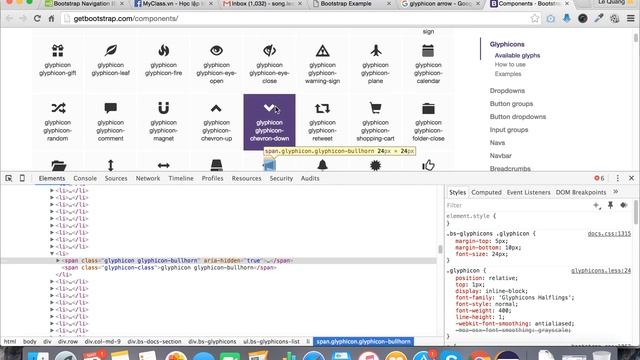Screen dimensions: 640x360
Task: Open glyphicons.less:24 source link
Action: 601,271
